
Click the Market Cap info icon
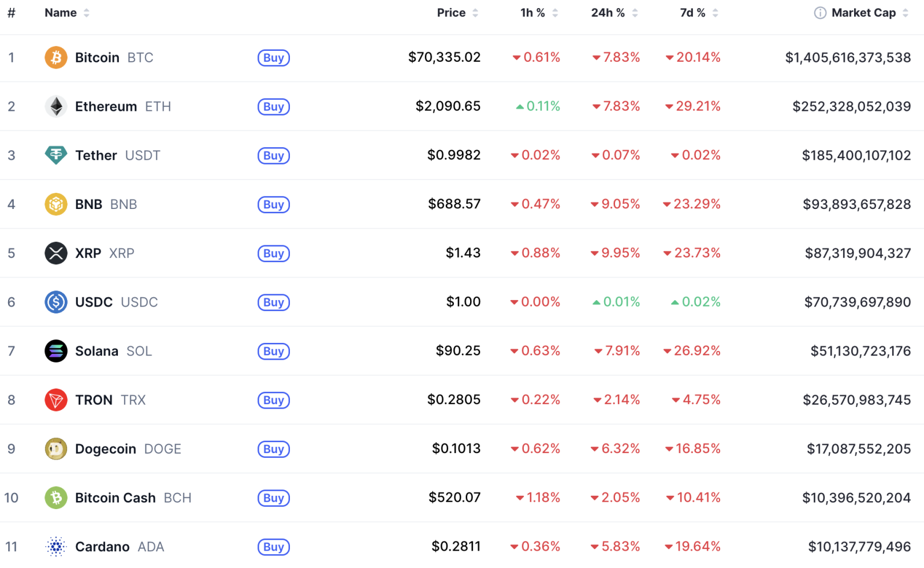820,13
